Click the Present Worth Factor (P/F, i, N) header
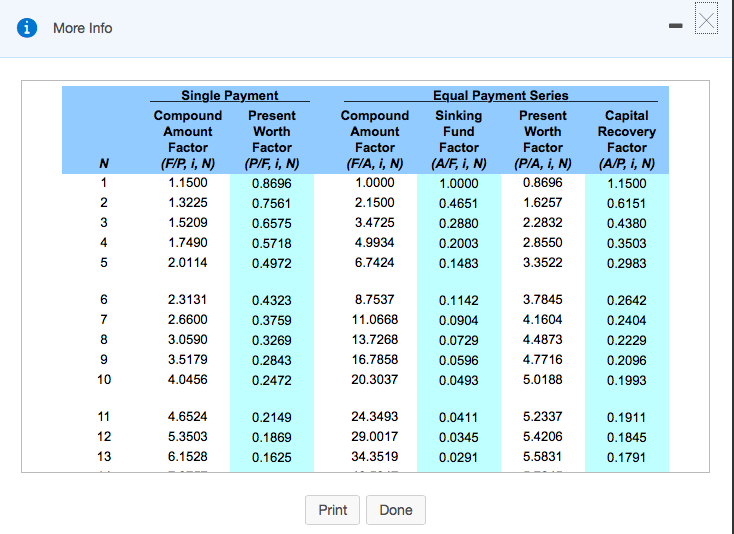This screenshot has height=534, width=734. [x=271, y=139]
